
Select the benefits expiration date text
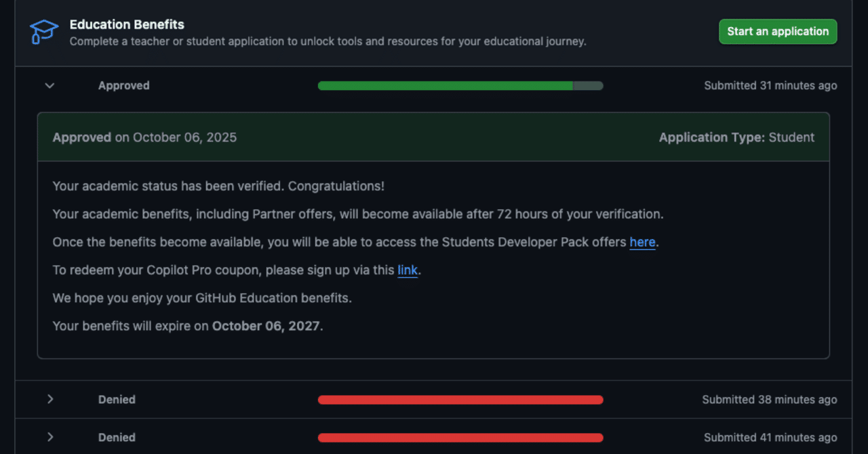coord(187,326)
